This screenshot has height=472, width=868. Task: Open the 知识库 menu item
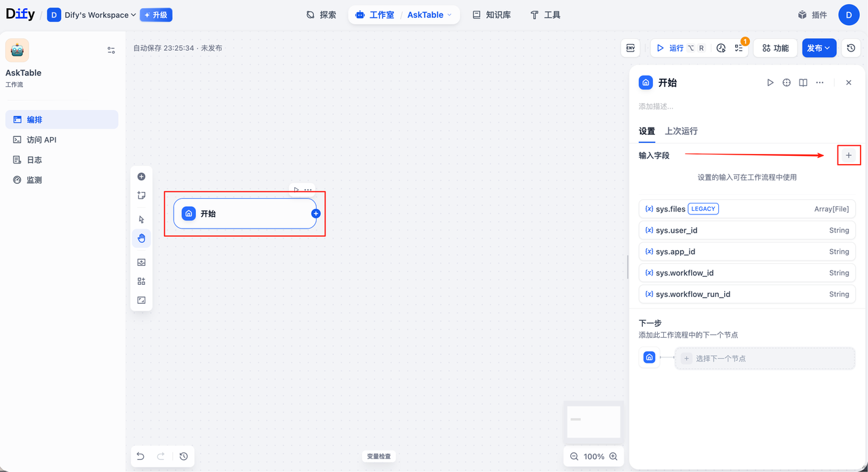coord(492,15)
